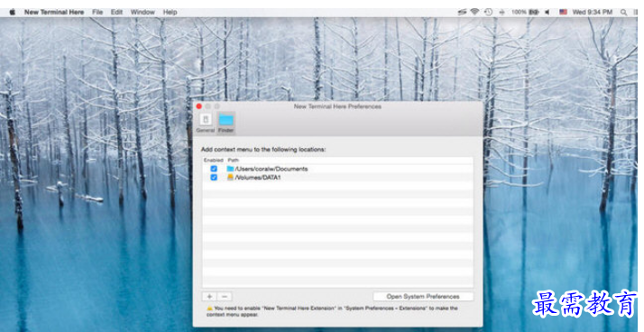Click the Path column header
Viewport: 644px width, 332px height.
[234, 160]
